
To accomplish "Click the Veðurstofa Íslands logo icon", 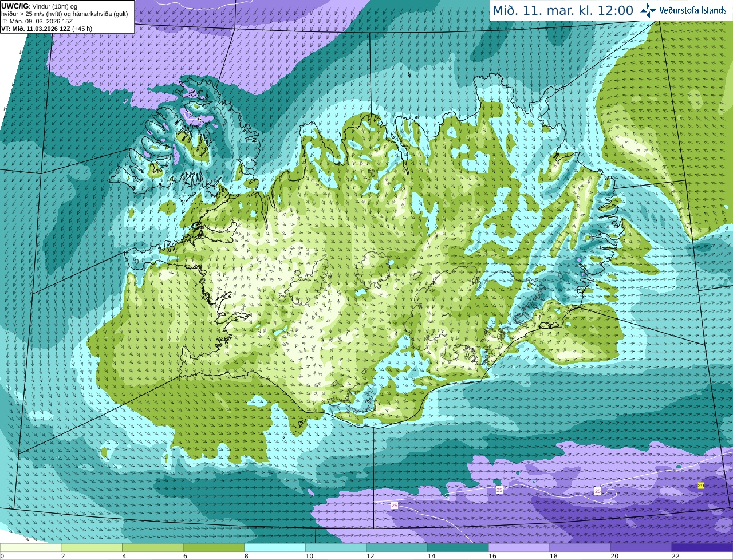I will (648, 10).
